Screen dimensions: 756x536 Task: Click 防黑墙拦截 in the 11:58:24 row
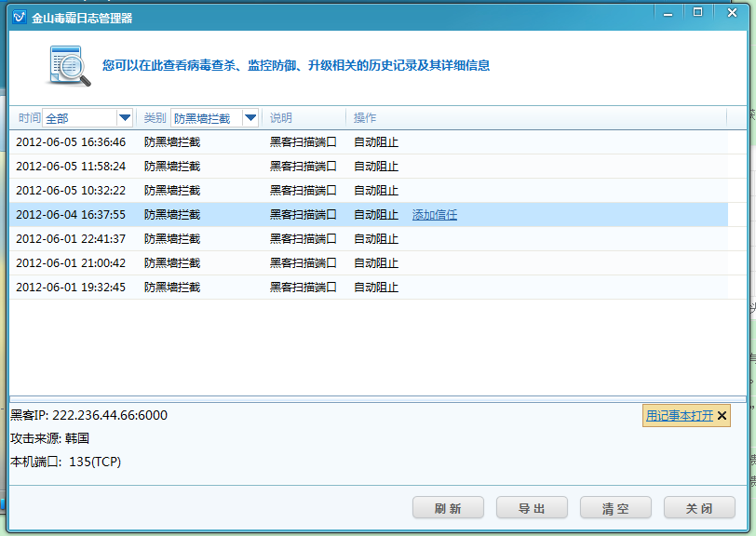172,167
